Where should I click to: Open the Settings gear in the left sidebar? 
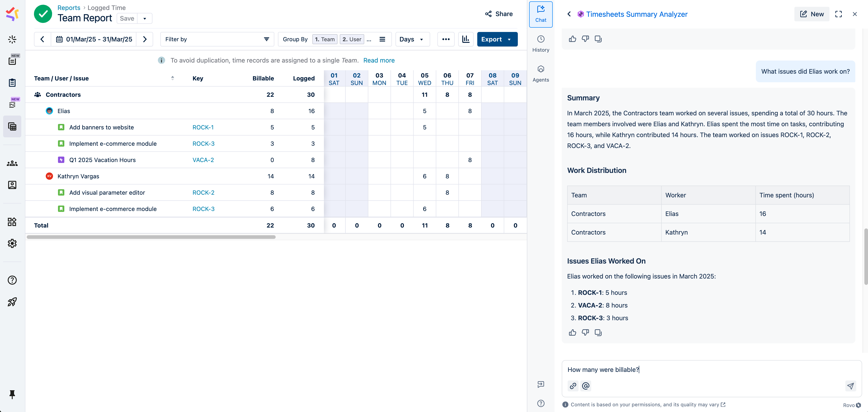[x=12, y=243]
